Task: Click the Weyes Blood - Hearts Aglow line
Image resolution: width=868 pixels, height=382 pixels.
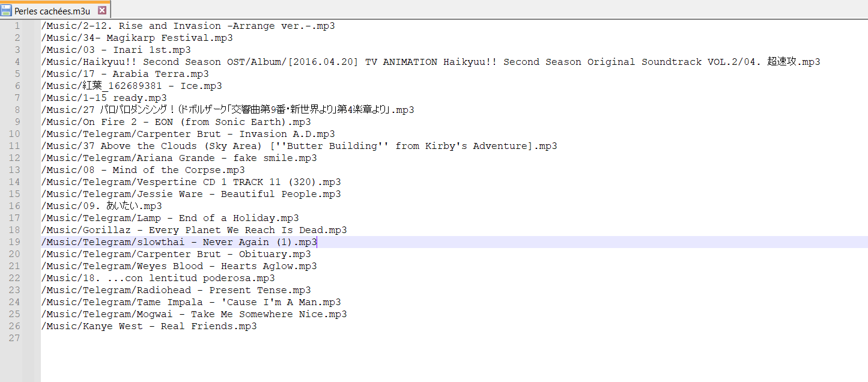Action: click(x=179, y=266)
